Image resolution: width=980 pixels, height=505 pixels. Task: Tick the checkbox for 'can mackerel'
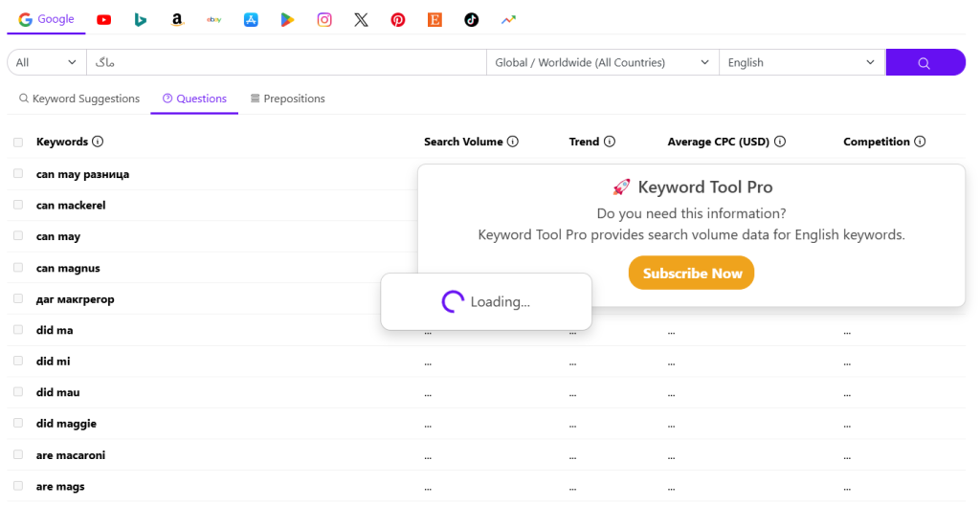click(18, 205)
